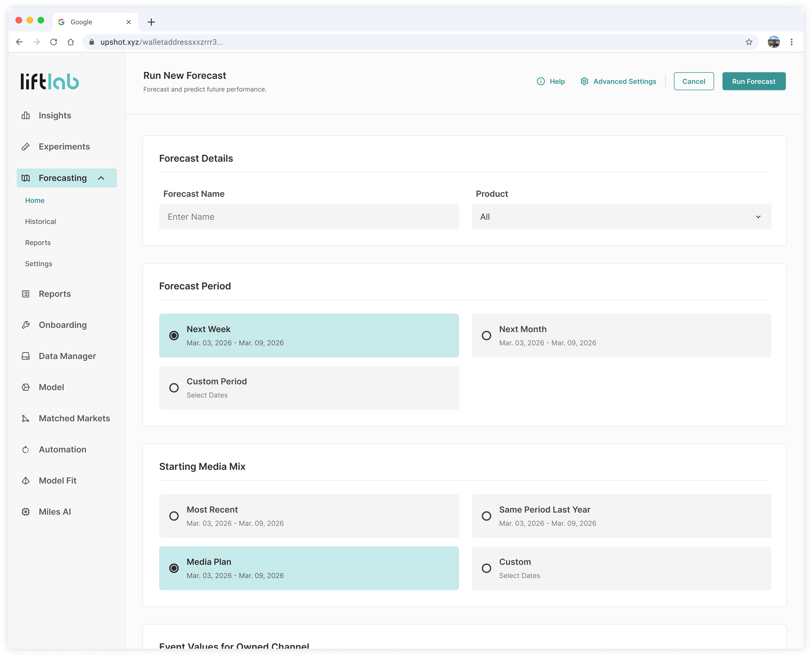Choose the Custom Period radio option
Image resolution: width=812 pixels, height=657 pixels.
click(174, 388)
